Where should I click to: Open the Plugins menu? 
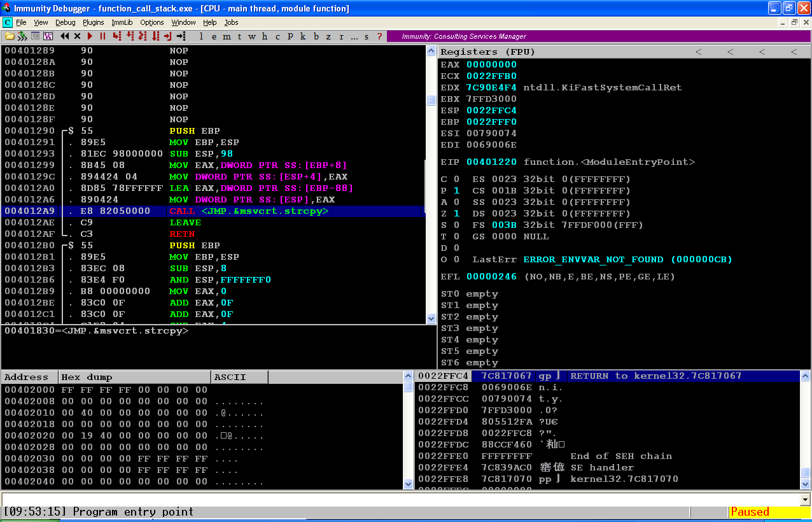click(x=94, y=22)
